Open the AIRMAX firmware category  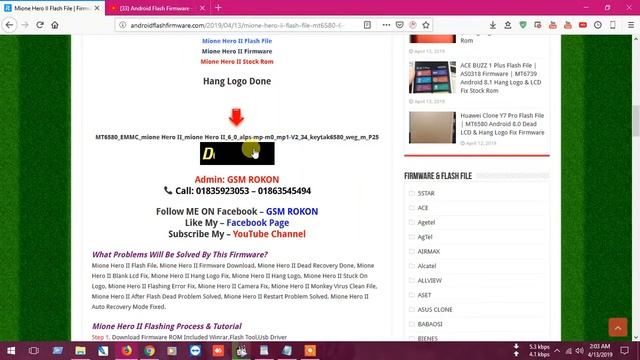[429, 251]
